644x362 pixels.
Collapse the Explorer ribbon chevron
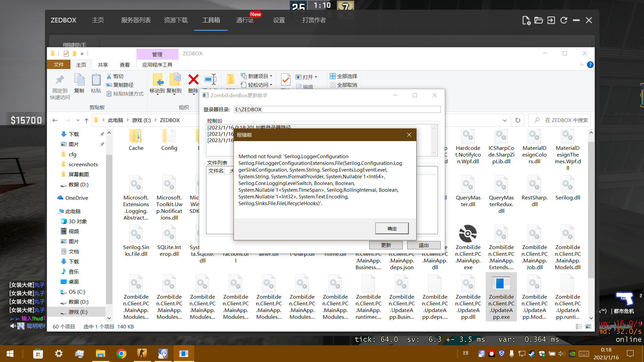click(581, 65)
